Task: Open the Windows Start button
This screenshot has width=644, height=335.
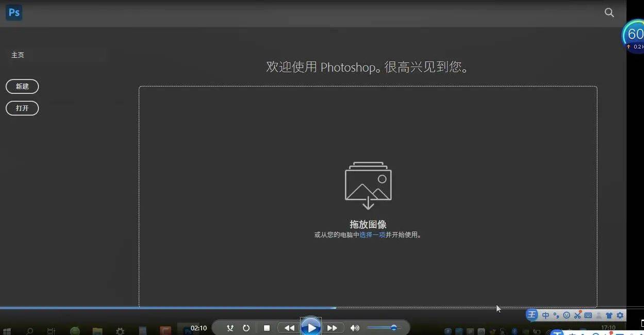Action: (7, 331)
